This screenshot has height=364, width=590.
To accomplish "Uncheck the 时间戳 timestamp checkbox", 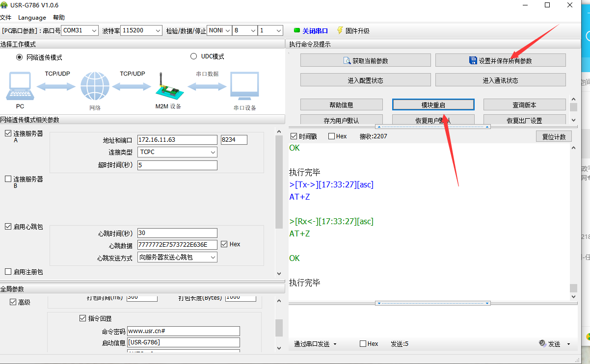I will tap(294, 136).
